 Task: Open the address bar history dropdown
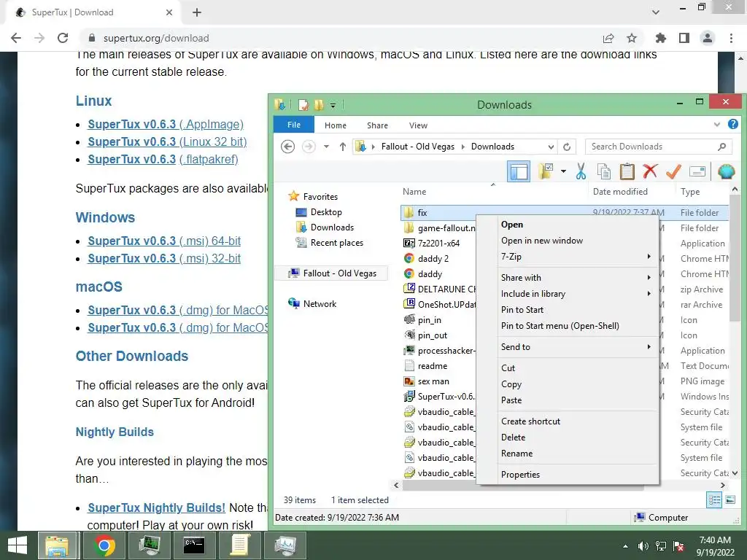click(x=551, y=147)
